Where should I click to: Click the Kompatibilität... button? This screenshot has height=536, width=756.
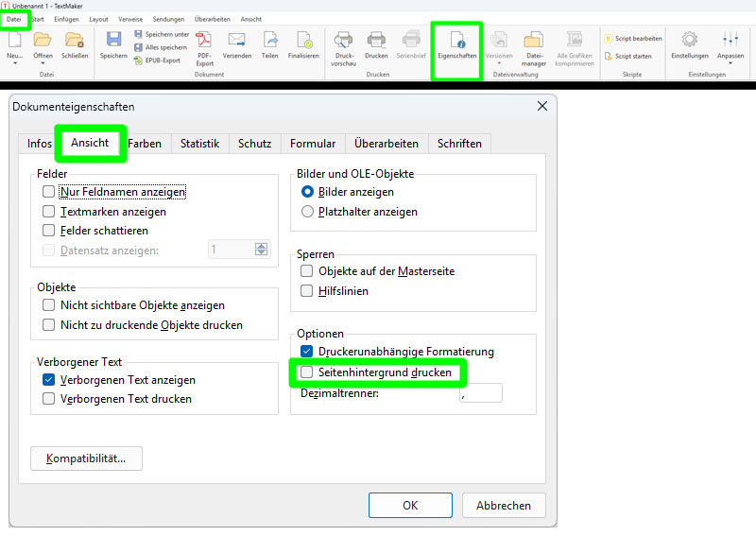pos(86,458)
